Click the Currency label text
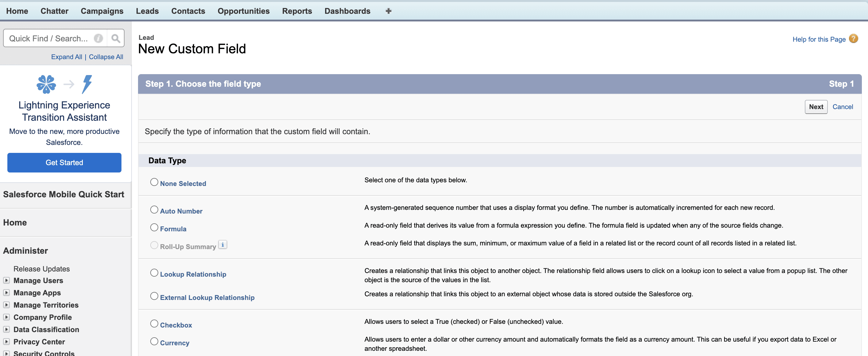Image resolution: width=868 pixels, height=356 pixels. coord(175,343)
